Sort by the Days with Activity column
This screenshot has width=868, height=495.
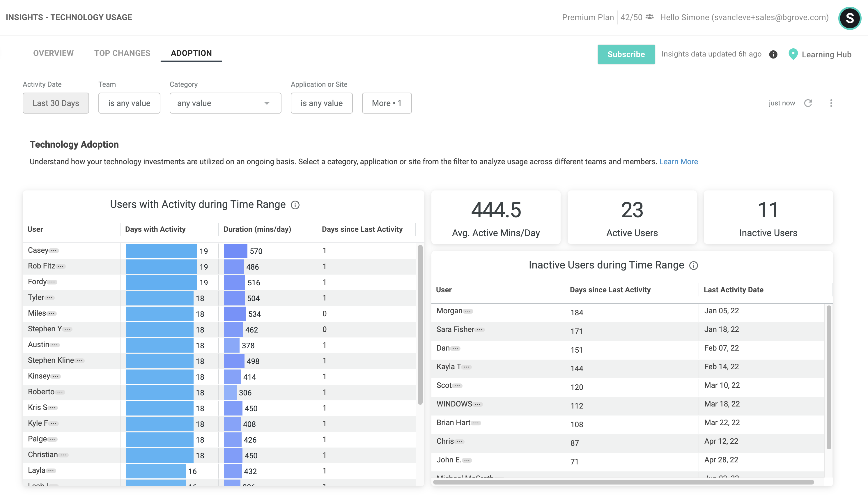[x=155, y=229]
